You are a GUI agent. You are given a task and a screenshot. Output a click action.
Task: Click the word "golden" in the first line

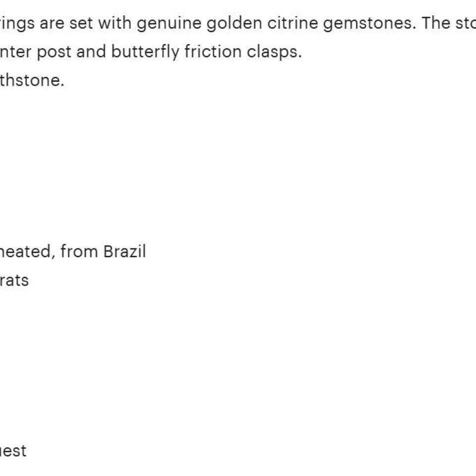235,23
